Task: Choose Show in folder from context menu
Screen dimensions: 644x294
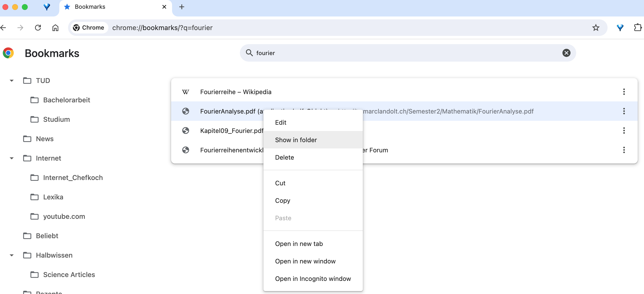Action: click(296, 140)
